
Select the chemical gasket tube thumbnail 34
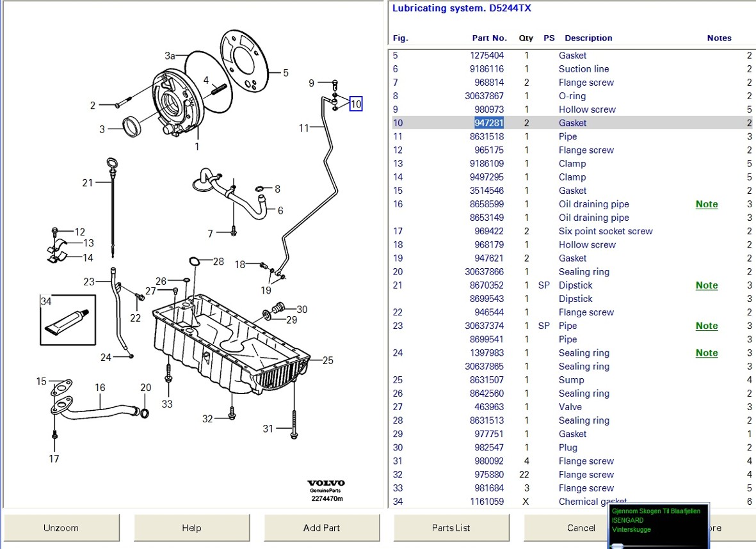pos(67,320)
